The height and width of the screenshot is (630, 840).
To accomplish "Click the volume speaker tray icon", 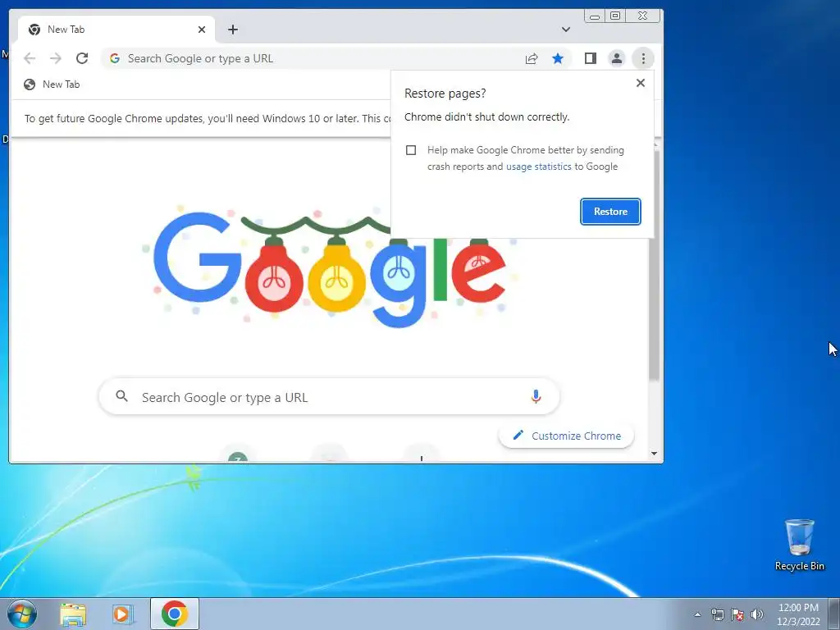I will coord(757,614).
